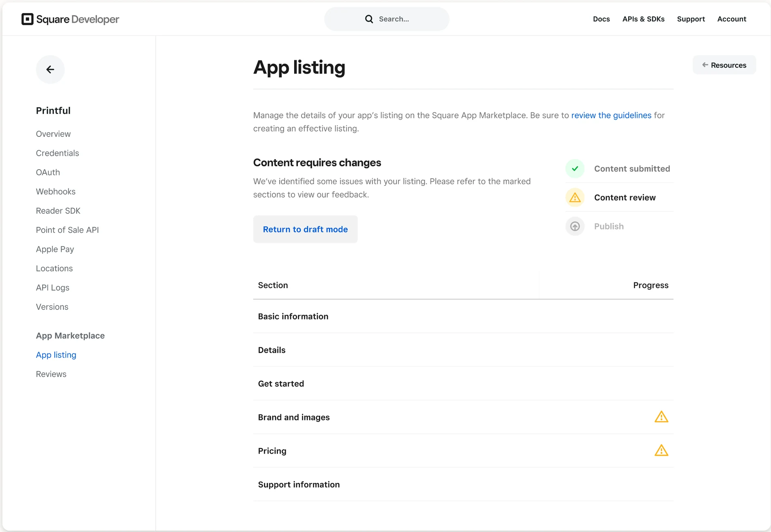Click the green Content submitted checkmark icon
This screenshot has width=771, height=532.
[x=575, y=168]
